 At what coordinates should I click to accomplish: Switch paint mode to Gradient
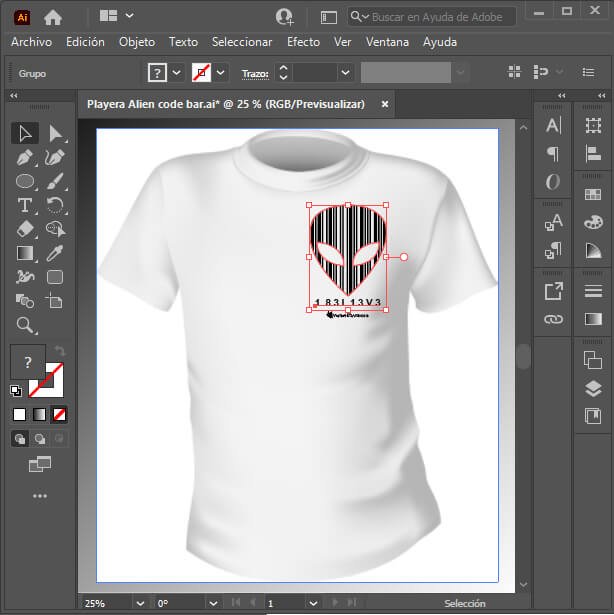pos(39,415)
